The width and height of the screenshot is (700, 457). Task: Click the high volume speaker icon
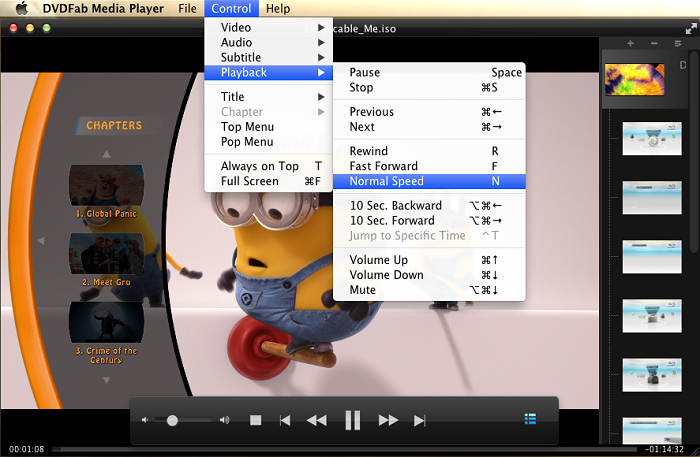[x=225, y=420]
